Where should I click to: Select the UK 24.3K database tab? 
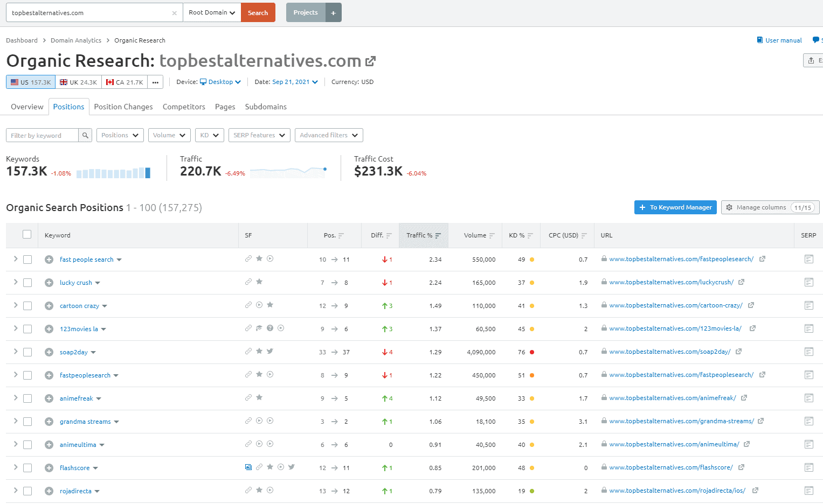pos(78,82)
